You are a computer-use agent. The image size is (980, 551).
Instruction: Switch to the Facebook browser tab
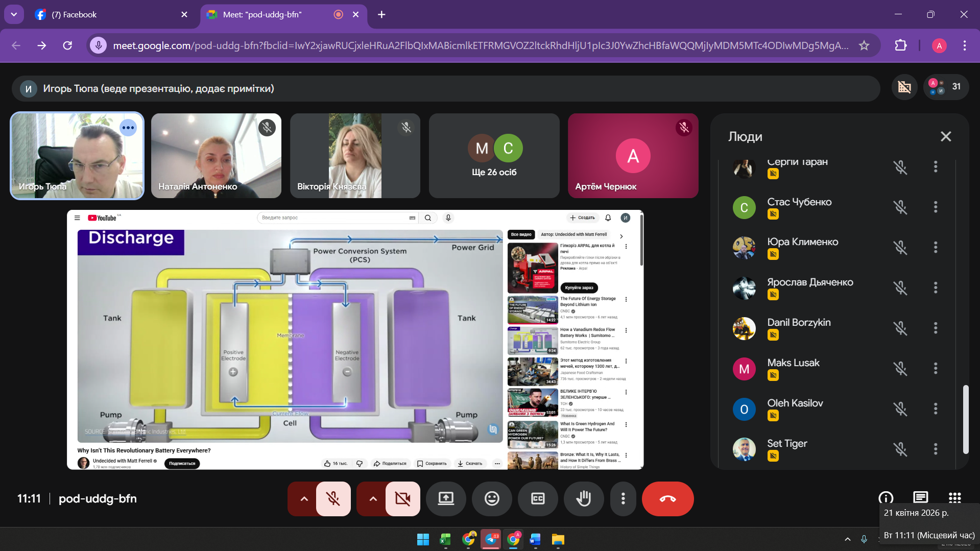coord(112,14)
